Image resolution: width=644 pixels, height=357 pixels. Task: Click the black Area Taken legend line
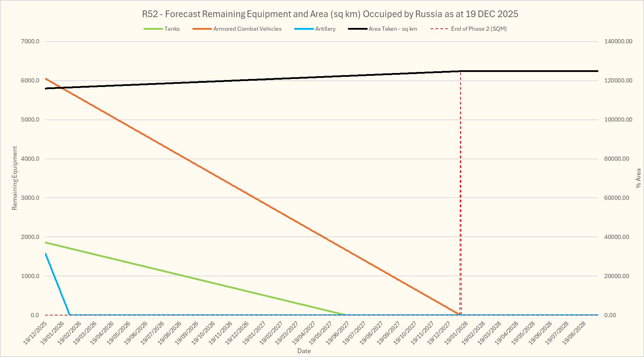tap(358, 29)
